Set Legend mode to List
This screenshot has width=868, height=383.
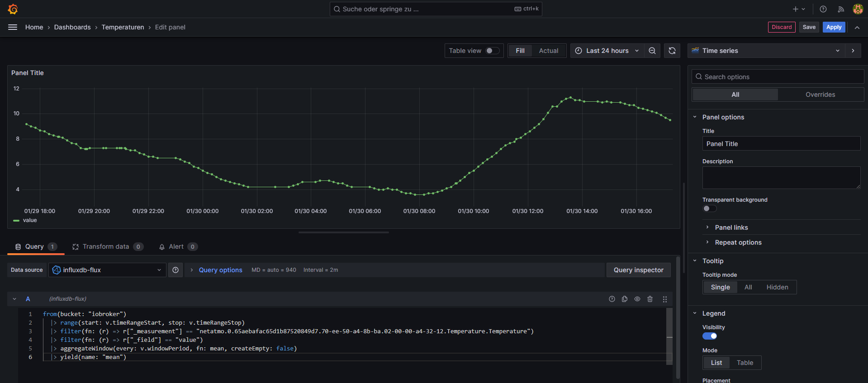(716, 363)
